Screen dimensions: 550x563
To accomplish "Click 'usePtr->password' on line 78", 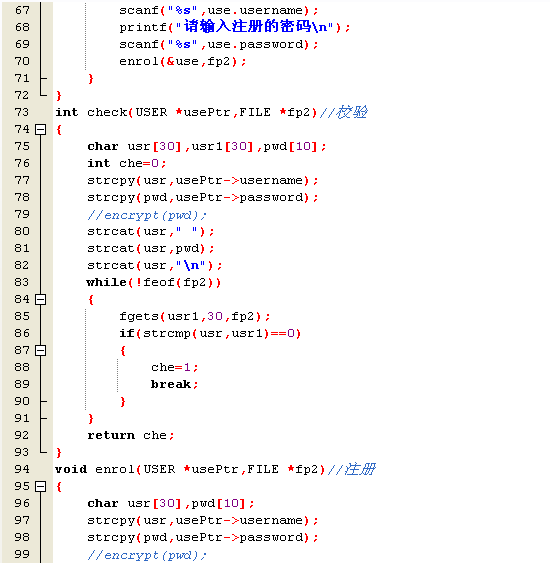I will pyautogui.click(x=239, y=197).
